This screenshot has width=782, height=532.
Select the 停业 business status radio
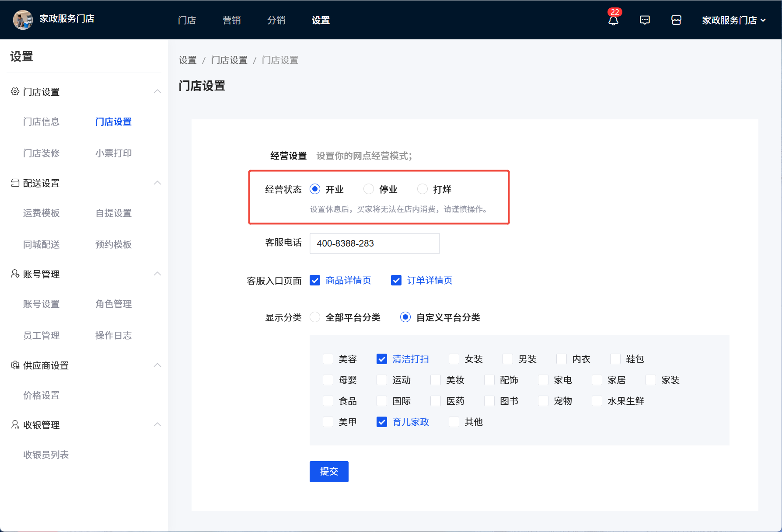[369, 189]
